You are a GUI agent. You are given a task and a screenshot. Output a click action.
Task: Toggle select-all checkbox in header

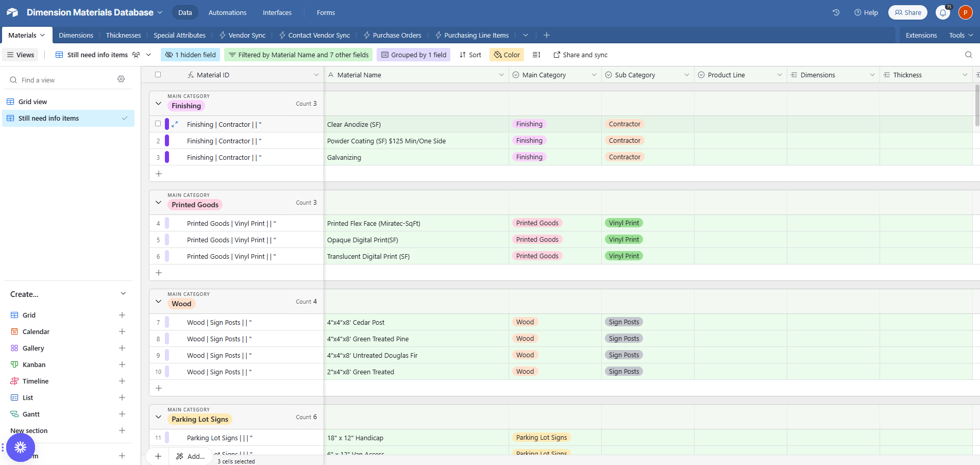pyautogui.click(x=158, y=75)
